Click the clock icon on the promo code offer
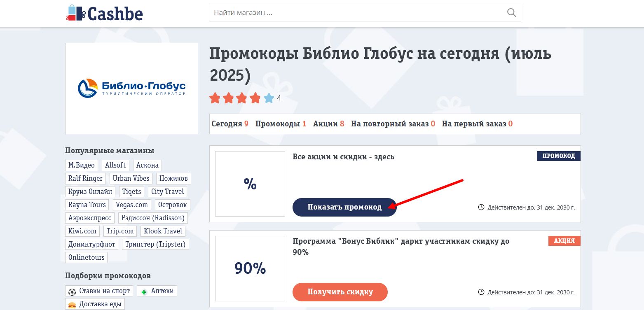The image size is (644, 310). (x=481, y=207)
